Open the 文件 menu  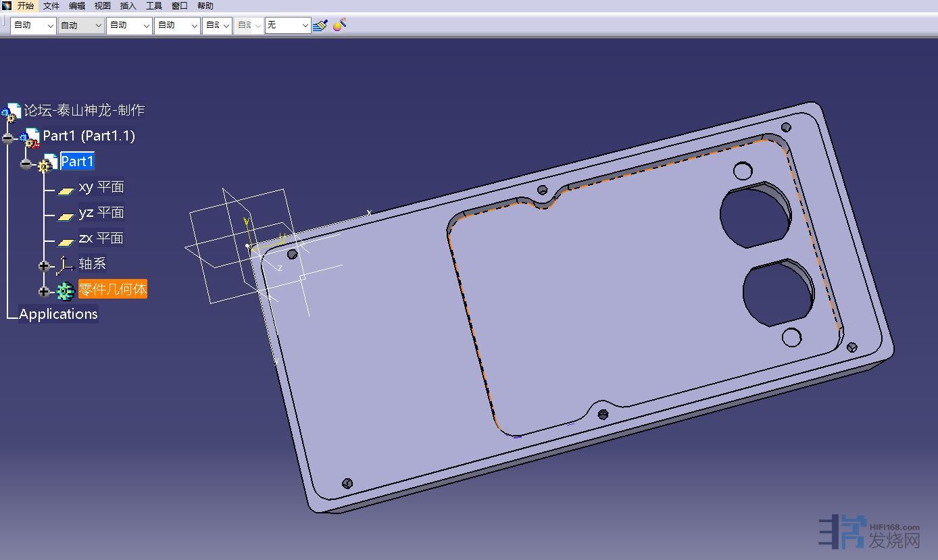pos(51,6)
